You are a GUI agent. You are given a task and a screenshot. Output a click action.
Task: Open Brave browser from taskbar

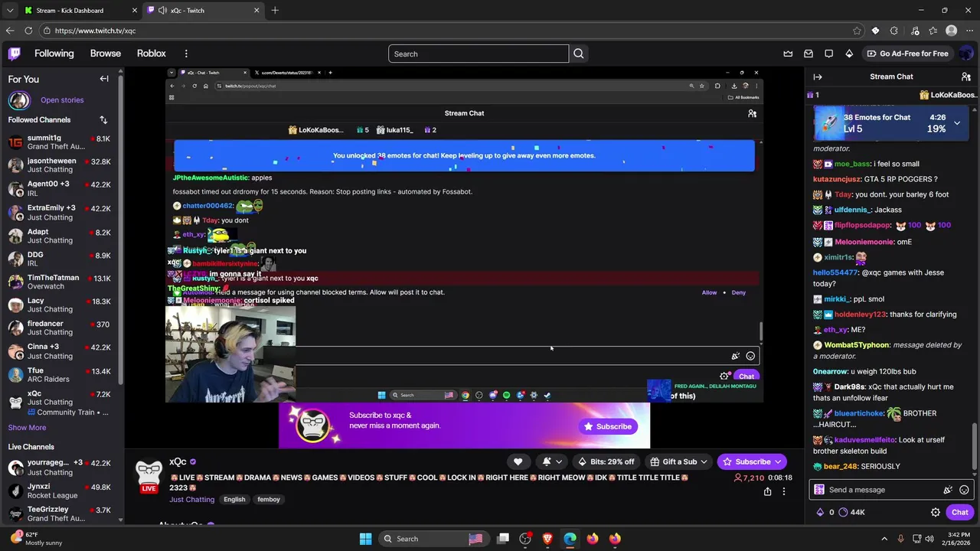[547, 539]
